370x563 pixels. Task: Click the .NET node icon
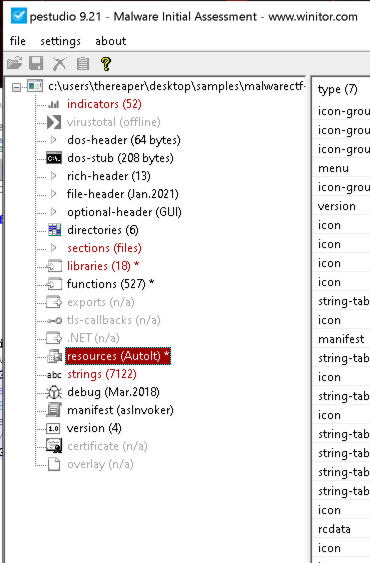pos(54,338)
